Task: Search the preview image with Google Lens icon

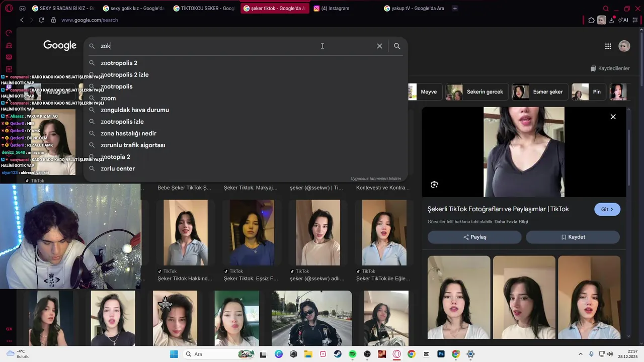Action: click(434, 185)
